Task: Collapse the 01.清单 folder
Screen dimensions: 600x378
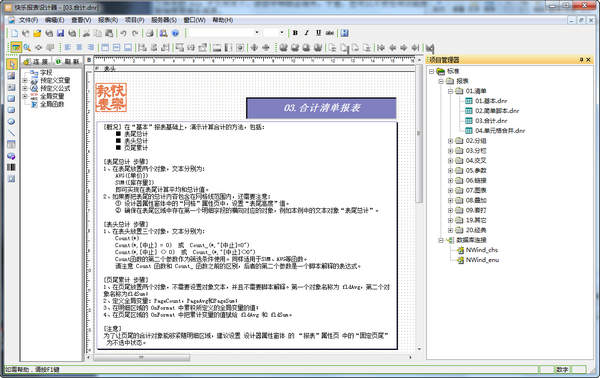Action: (450, 91)
